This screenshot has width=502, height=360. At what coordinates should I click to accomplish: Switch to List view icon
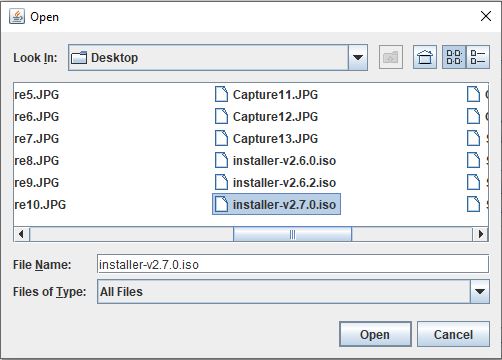click(454, 57)
